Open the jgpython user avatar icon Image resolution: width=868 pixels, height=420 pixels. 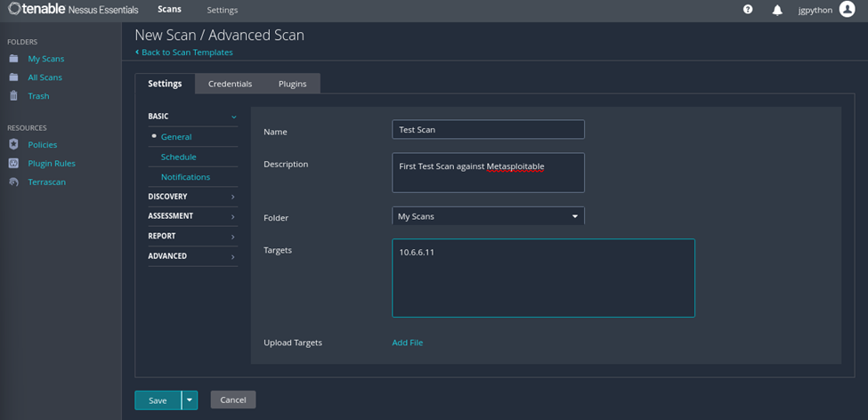tap(847, 10)
